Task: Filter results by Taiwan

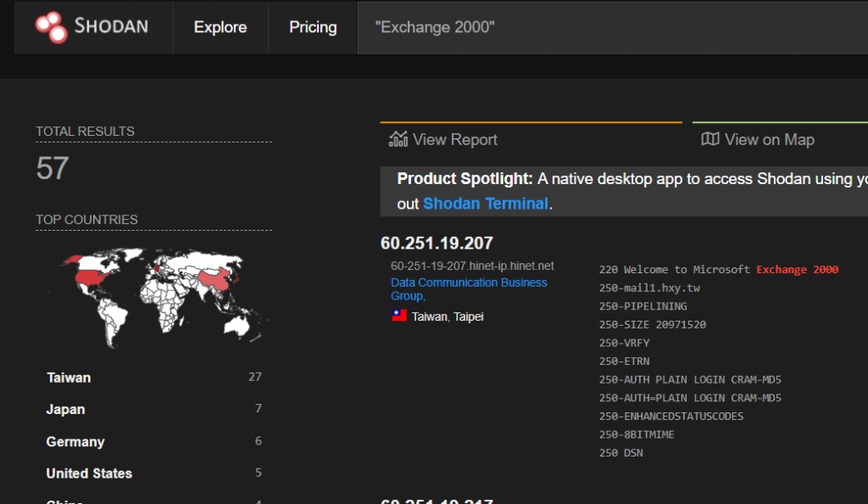Action: 69,378
